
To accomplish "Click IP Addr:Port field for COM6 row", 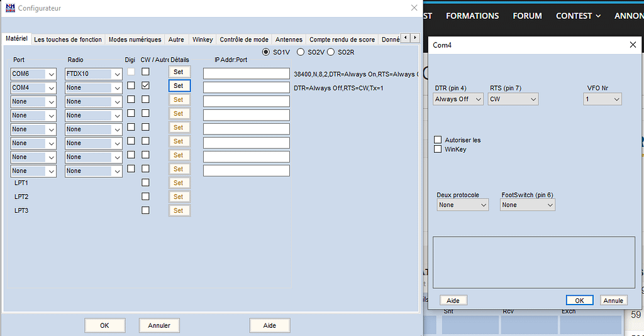I will (x=247, y=73).
